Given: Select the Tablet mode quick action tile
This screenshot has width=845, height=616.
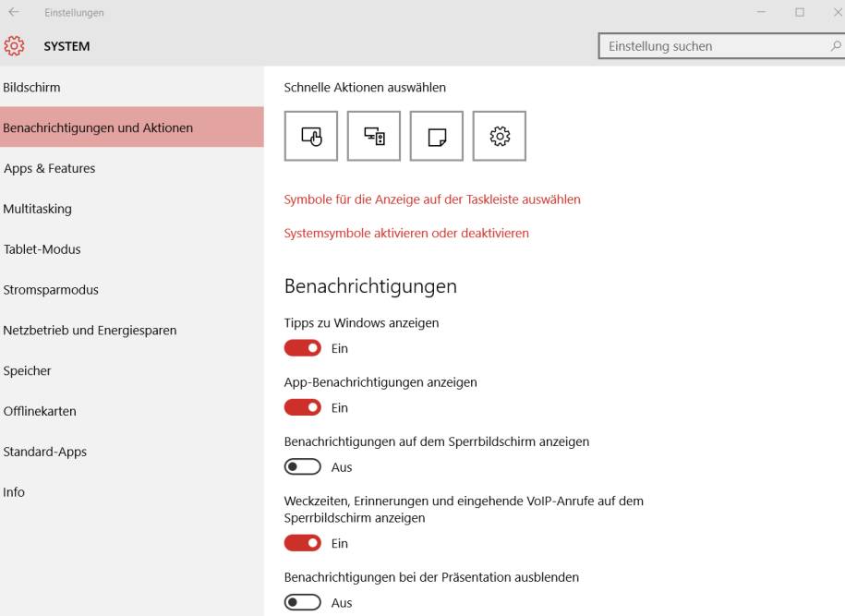Looking at the screenshot, I should tap(311, 136).
